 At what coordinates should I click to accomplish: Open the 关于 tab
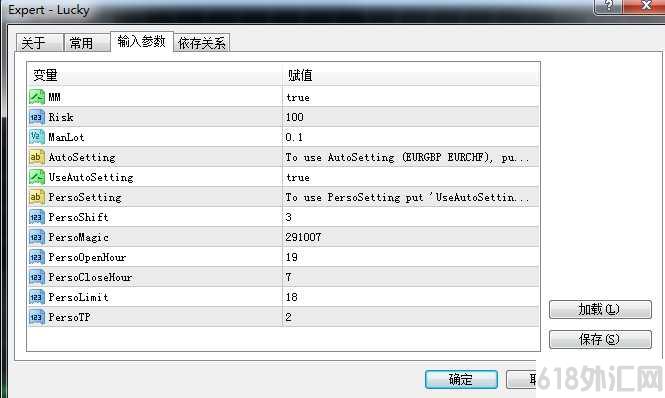tap(39, 43)
